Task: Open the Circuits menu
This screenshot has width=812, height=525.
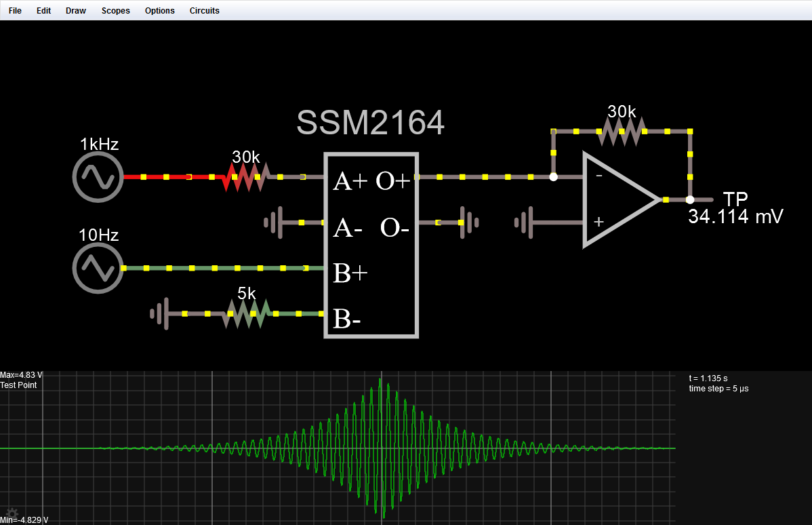Action: click(x=203, y=10)
